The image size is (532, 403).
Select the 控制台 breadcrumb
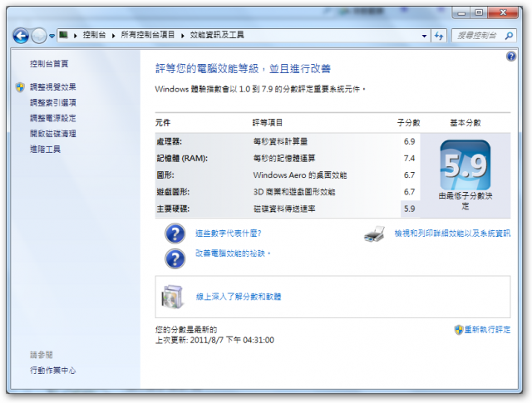[x=94, y=35]
